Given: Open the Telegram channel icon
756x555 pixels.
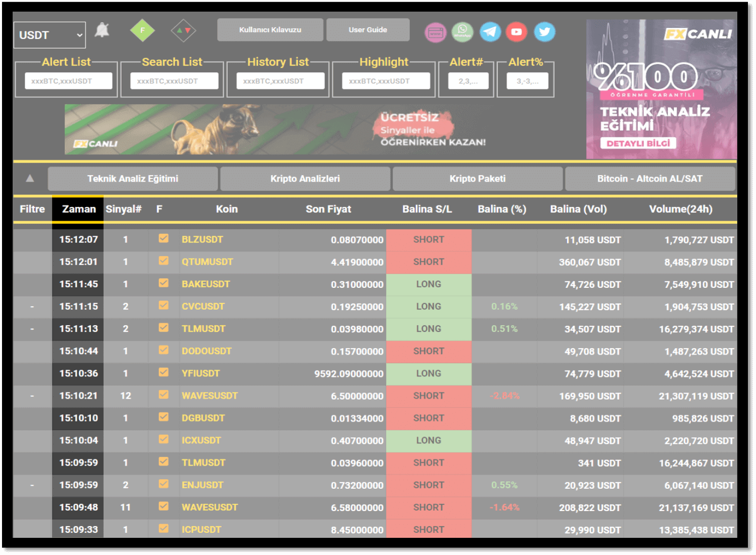Looking at the screenshot, I should (490, 32).
